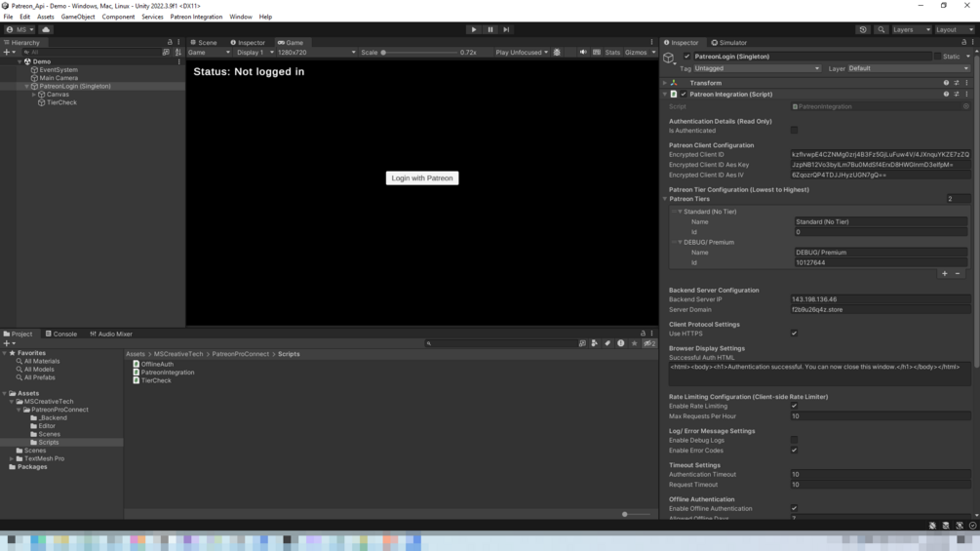The width and height of the screenshot is (980, 551).
Task: Open PatreonIntegration script in Project panel
Action: (x=164, y=373)
